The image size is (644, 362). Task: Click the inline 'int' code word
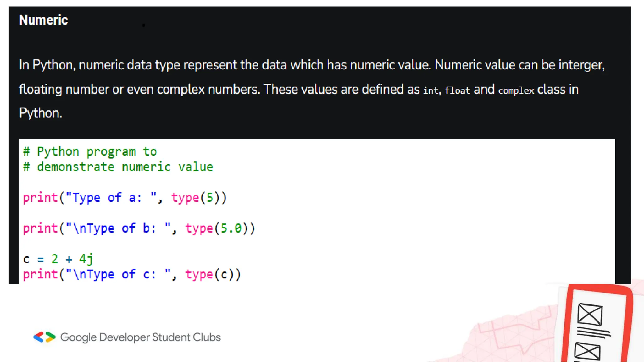tap(430, 90)
